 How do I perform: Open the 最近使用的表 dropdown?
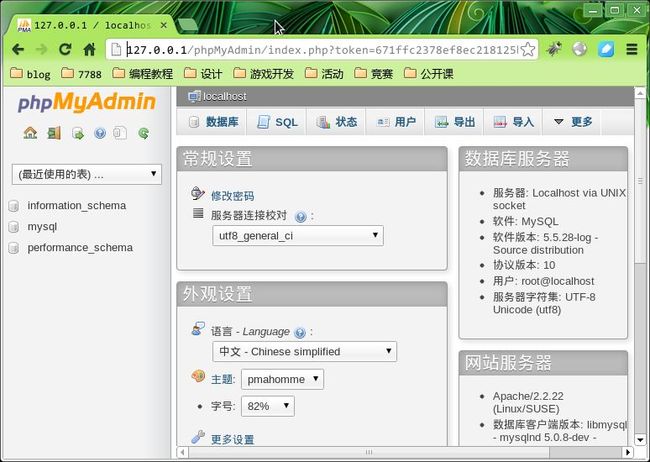[87, 174]
